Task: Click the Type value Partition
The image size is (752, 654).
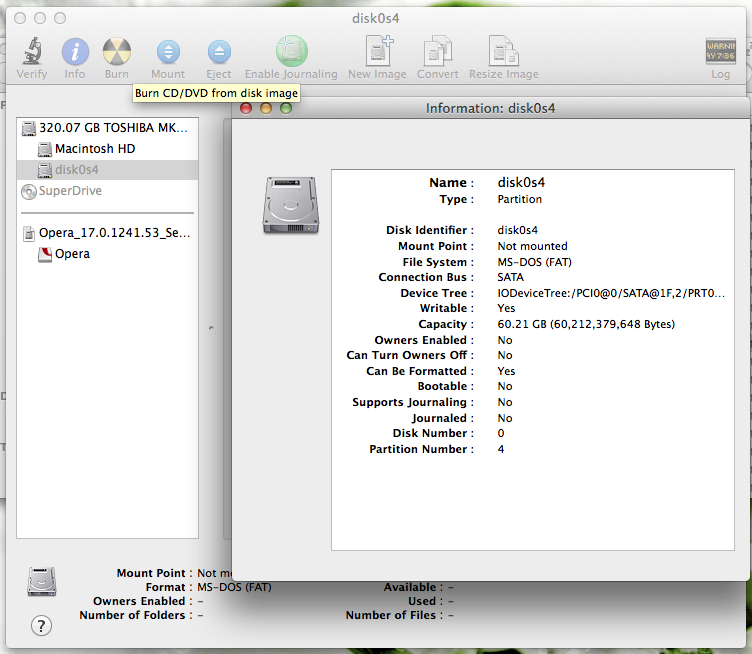Action: coord(519,199)
